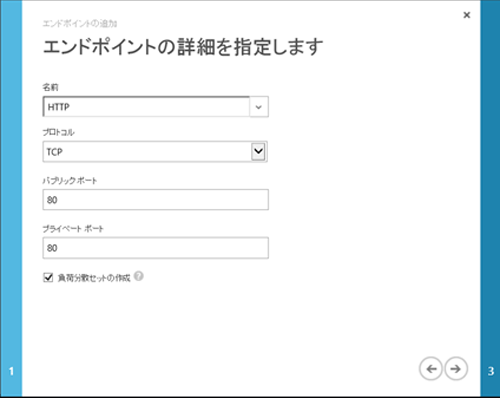
Task: Close the endpoint dialog with X
Action: (x=467, y=15)
